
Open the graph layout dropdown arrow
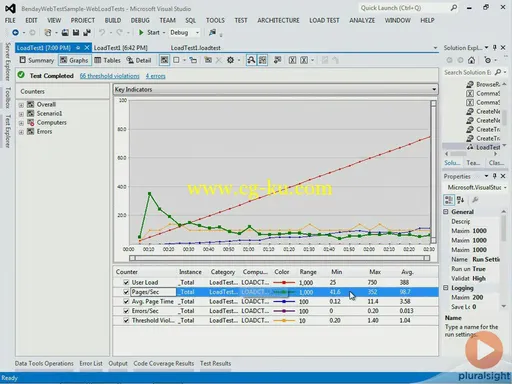point(184,60)
